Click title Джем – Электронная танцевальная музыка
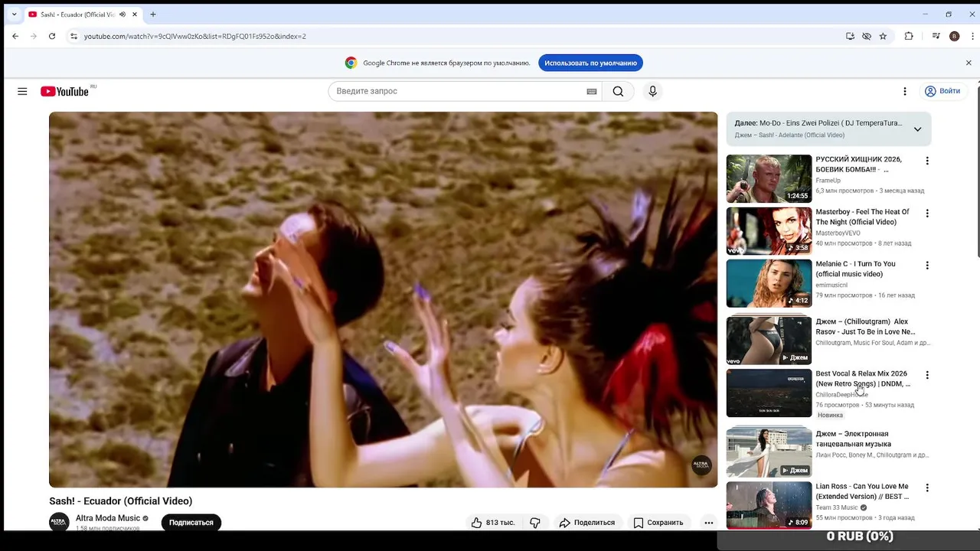 point(854,439)
